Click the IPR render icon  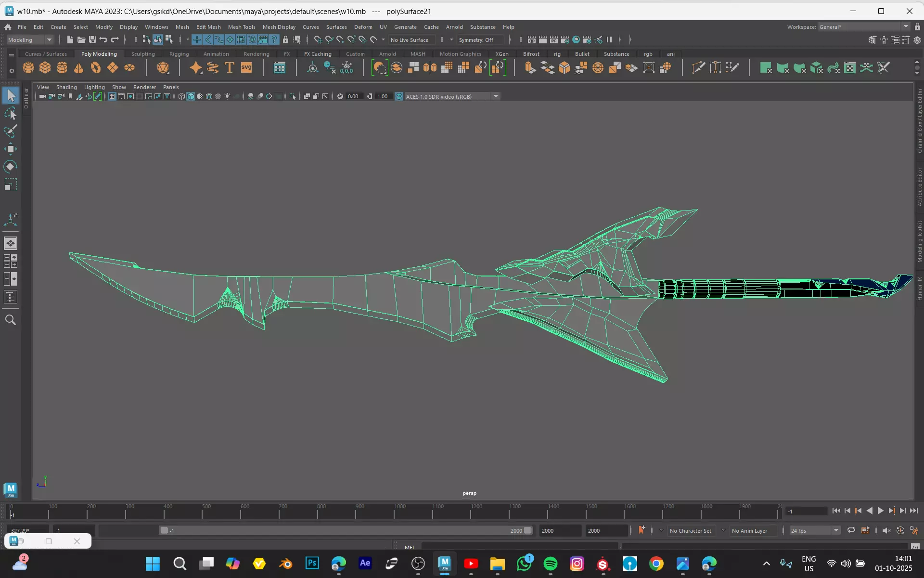pyautogui.click(x=554, y=40)
